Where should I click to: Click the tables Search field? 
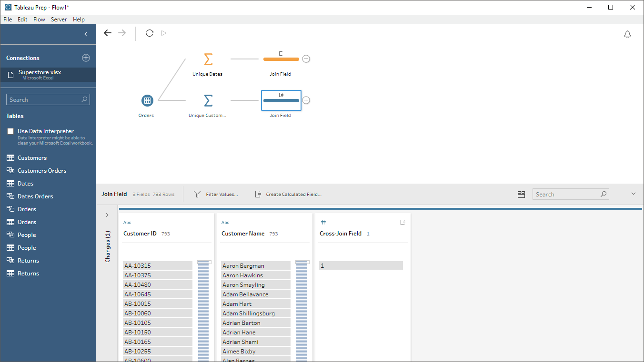click(48, 99)
